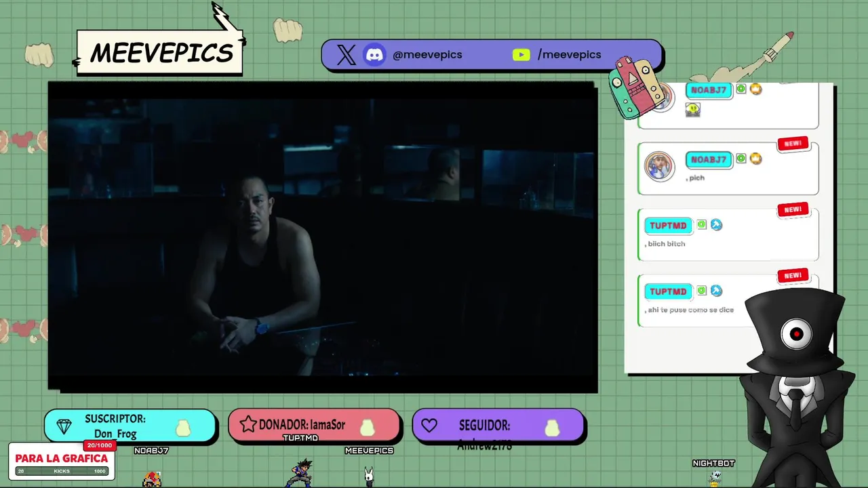Click the smiley emote in the topmost message
The image size is (868, 488).
coord(692,109)
